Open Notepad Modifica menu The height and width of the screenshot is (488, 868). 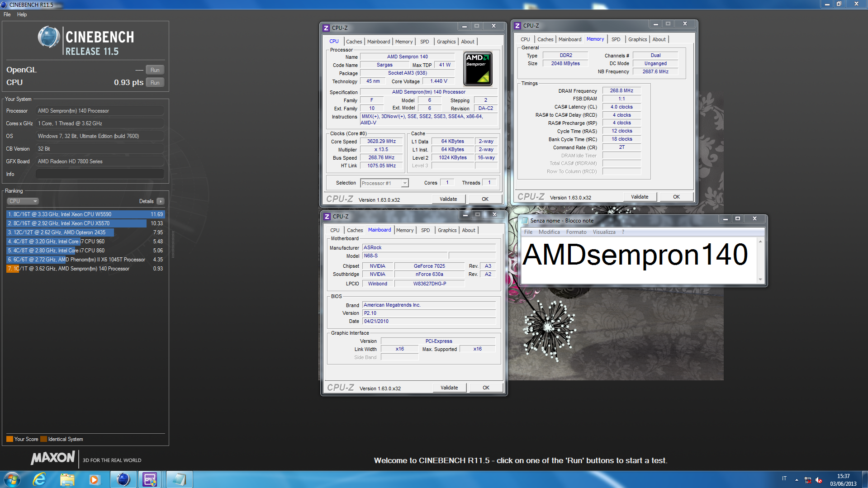tap(549, 232)
